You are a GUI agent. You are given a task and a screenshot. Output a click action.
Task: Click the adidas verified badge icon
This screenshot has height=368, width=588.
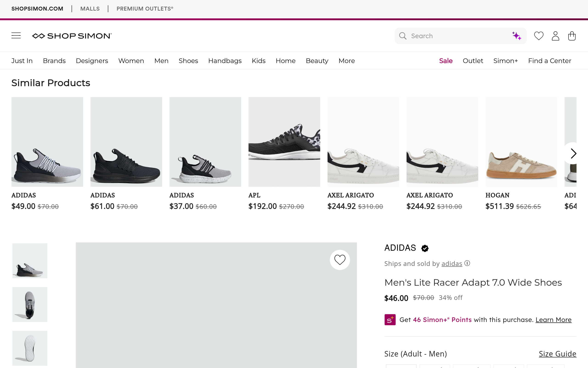[425, 248]
